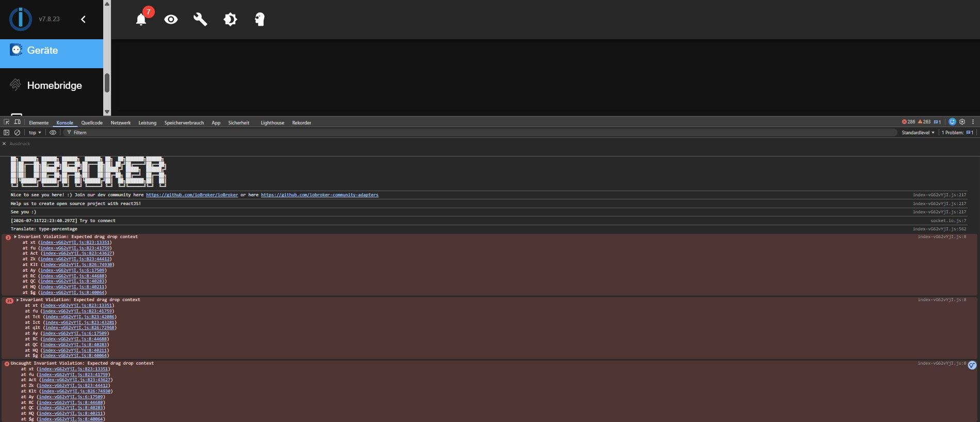Click the blue round icon beside DevTools settings
Image resolution: width=980 pixels, height=422 pixels.
(952, 122)
